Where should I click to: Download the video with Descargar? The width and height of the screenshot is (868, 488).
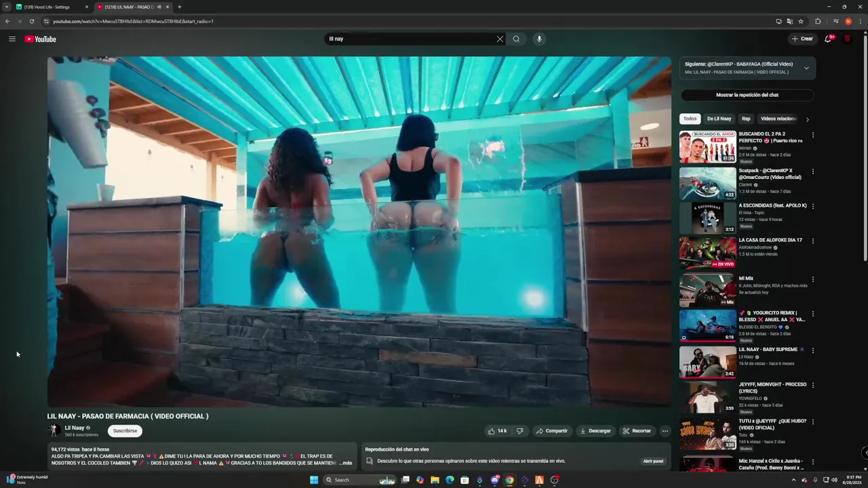tap(595, 430)
